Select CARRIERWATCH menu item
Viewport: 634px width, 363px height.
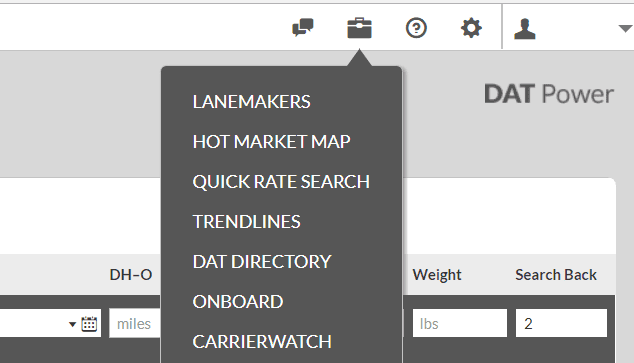pyautogui.click(x=262, y=342)
